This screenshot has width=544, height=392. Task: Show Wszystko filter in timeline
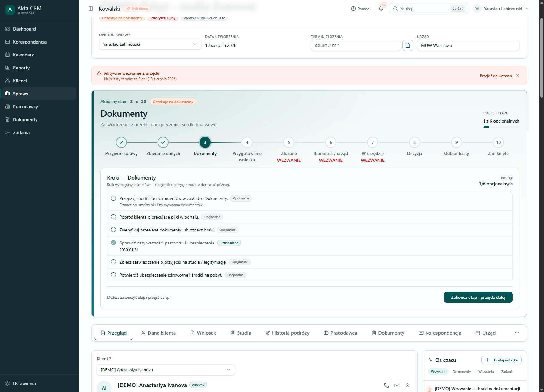tap(438, 372)
